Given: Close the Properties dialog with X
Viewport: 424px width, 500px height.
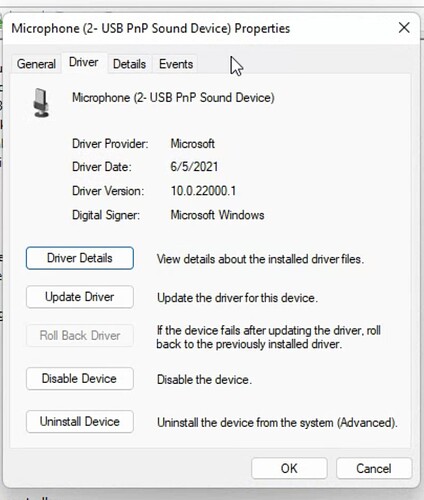Looking at the screenshot, I should [x=404, y=28].
